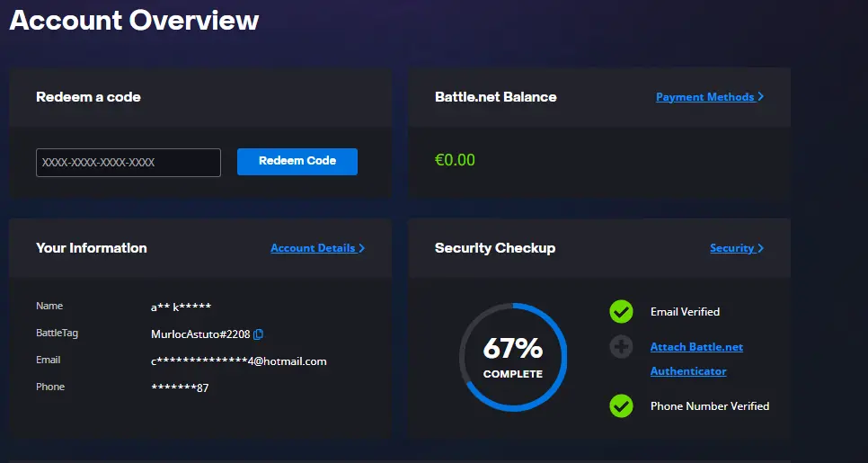Click the masked name a** k*****
The height and width of the screenshot is (463, 868).
pyautogui.click(x=181, y=307)
